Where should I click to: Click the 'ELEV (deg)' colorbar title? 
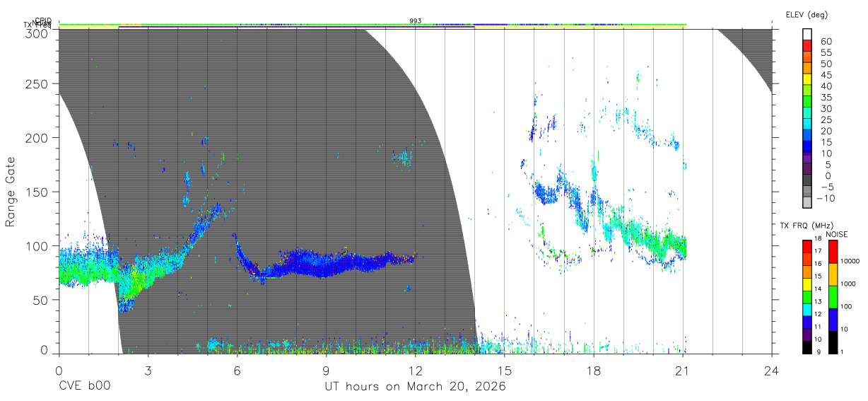pyautogui.click(x=807, y=14)
